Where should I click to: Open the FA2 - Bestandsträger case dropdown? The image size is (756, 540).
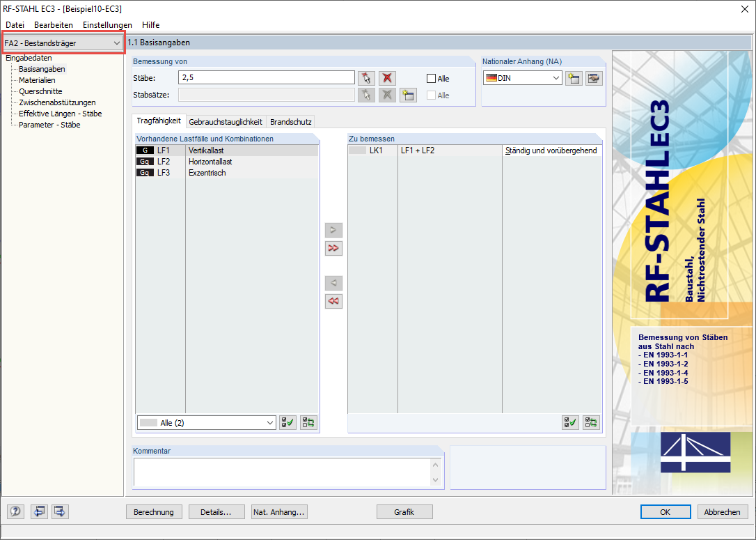coord(63,43)
